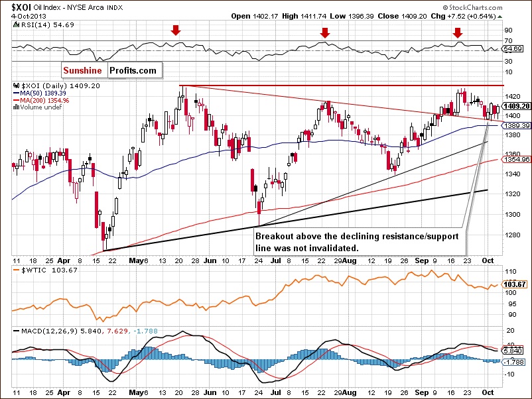This screenshot has height=399, width=532.
Task: Click the High 1411.74 value
Action: point(304,16)
